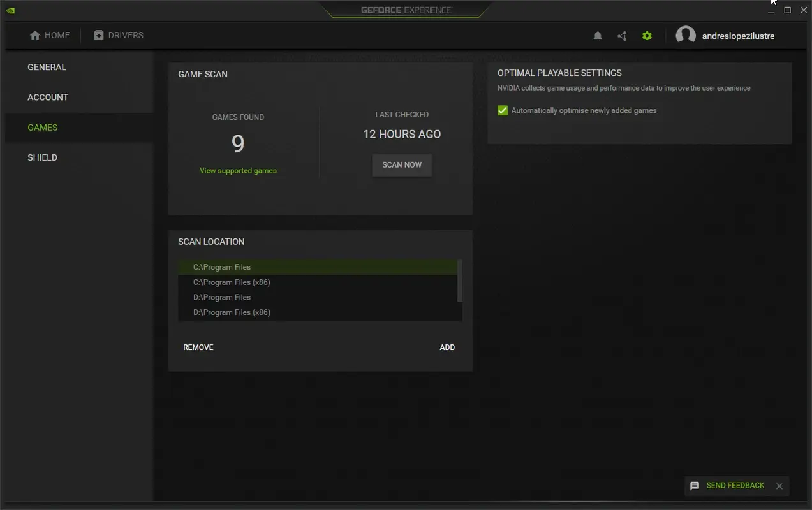Click REMOVE under scan locations
Screen dimensions: 812x510
coord(198,347)
